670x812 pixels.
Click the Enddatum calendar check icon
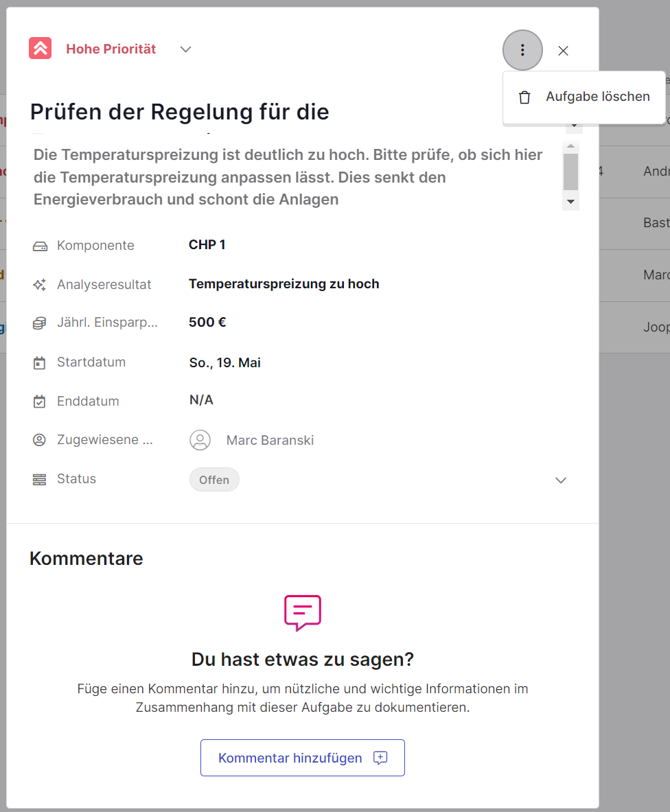coord(39,402)
